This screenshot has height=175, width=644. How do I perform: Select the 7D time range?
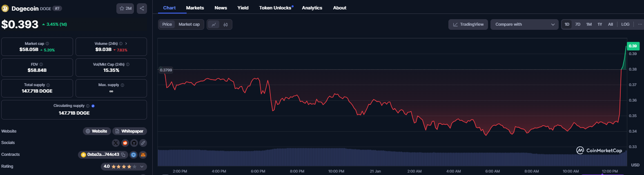tap(578, 24)
